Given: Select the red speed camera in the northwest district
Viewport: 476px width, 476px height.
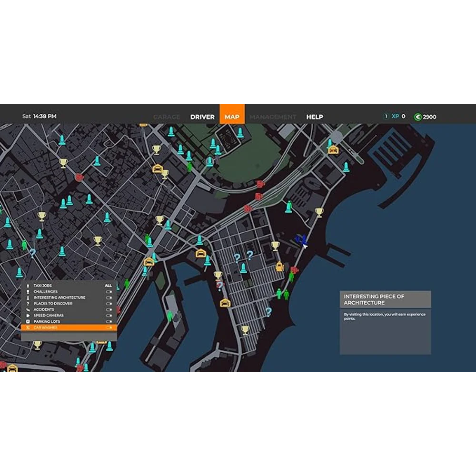Looking at the screenshot, I should [x=79, y=177].
